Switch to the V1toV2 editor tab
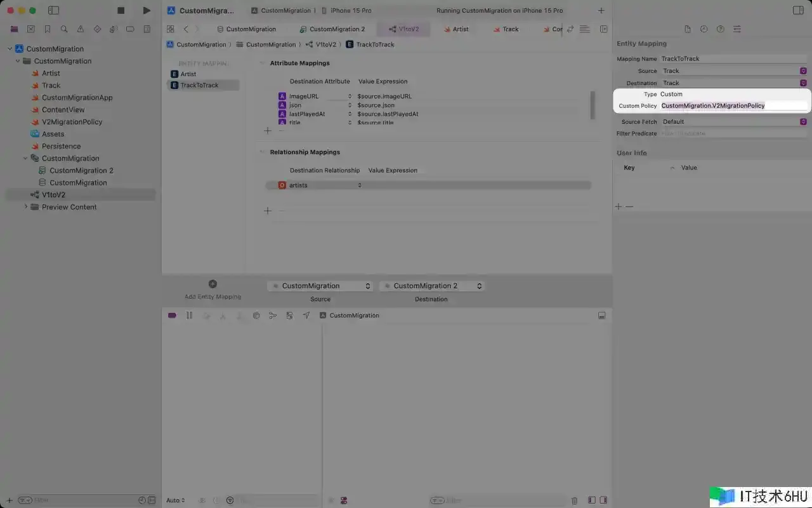 point(403,29)
